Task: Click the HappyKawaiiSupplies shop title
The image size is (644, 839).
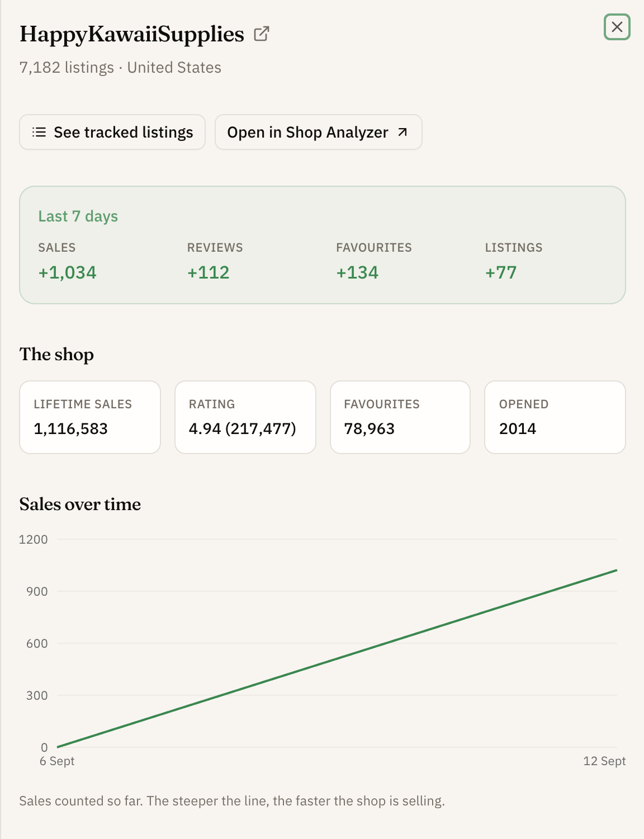Action: point(132,34)
